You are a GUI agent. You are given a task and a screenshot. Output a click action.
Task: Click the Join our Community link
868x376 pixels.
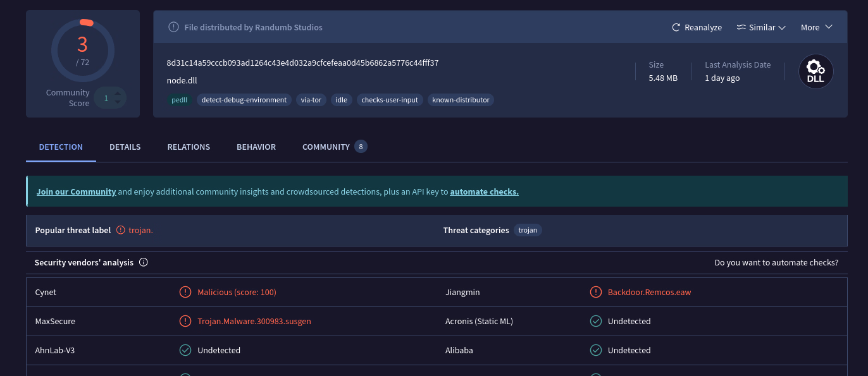tap(76, 191)
